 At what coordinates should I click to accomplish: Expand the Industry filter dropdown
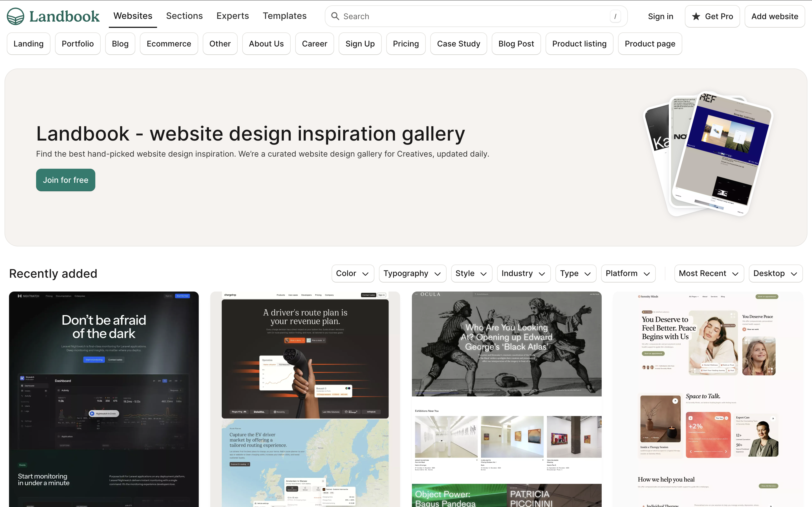click(524, 273)
